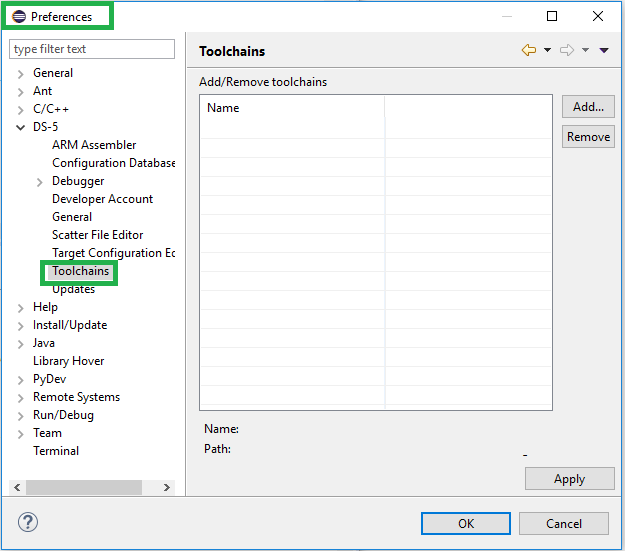Screen dimensions: 625x551
Task: Collapse the DS-5 tree category
Action: click(20, 127)
